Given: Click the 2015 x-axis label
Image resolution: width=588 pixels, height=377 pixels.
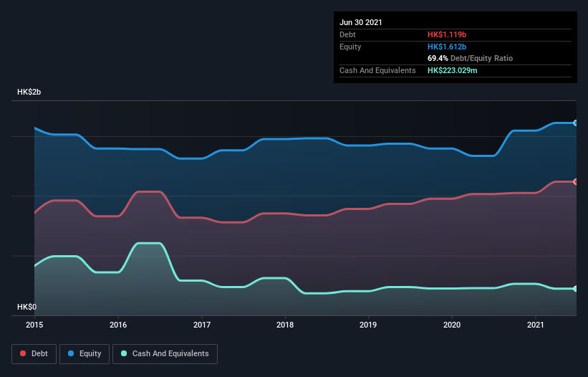Looking at the screenshot, I should coord(34,325).
